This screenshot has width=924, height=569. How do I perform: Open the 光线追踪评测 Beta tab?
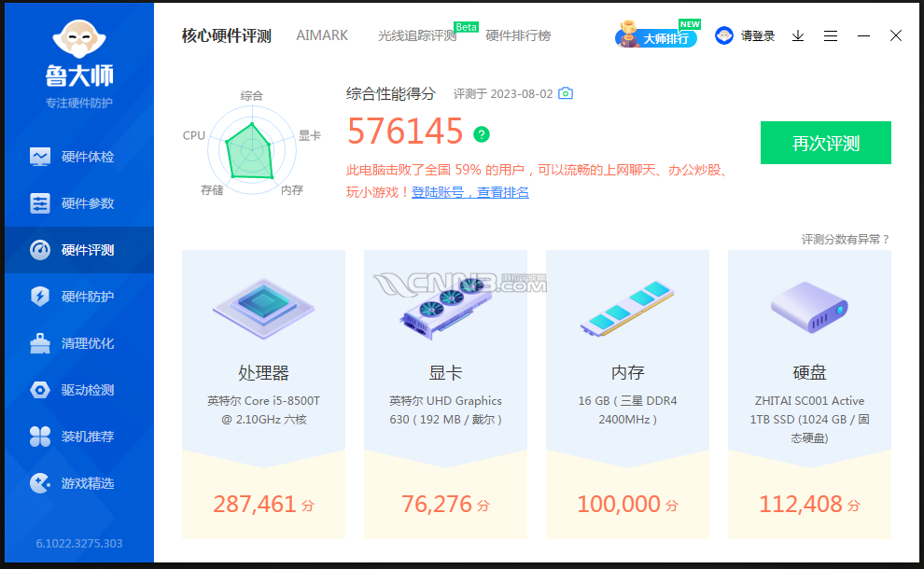(417, 36)
